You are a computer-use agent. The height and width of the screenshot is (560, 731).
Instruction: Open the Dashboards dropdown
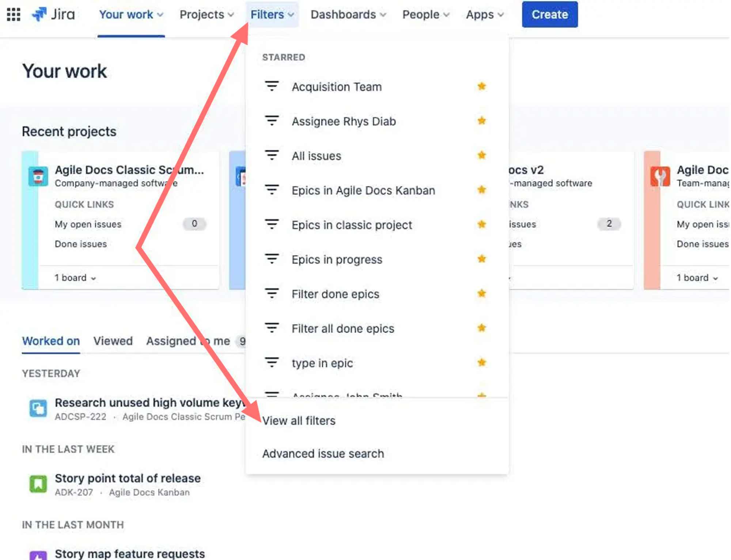point(348,15)
